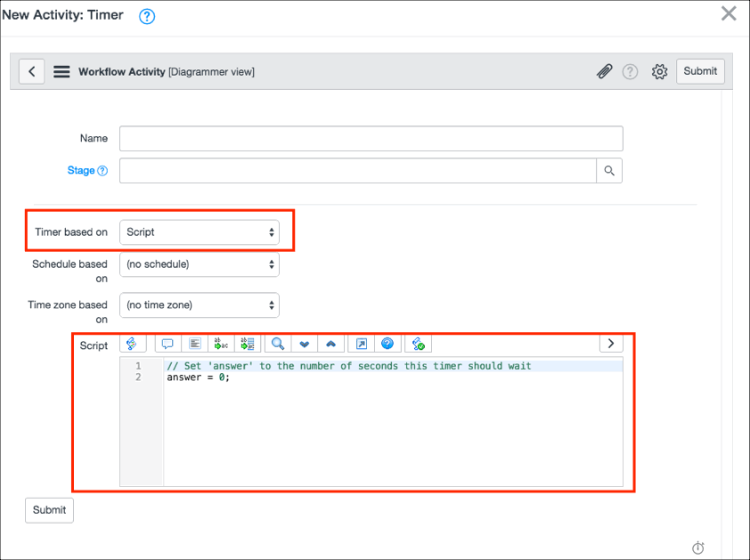
Task: Open the script replace tool
Action: pyautogui.click(x=220, y=343)
